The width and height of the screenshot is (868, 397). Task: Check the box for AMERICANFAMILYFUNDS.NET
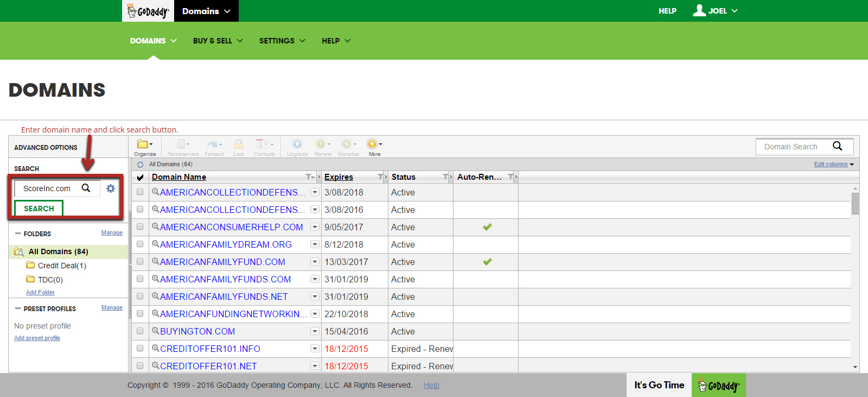tap(140, 297)
